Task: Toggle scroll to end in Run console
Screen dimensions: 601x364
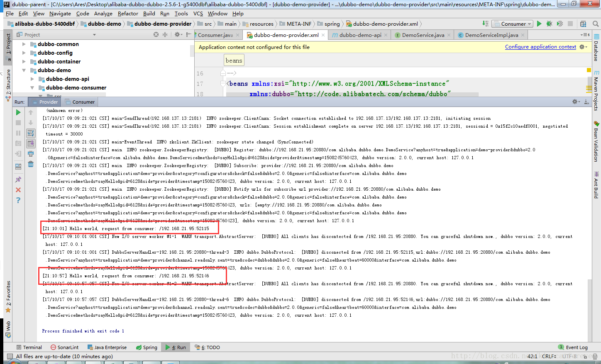Action: pyautogui.click(x=31, y=143)
